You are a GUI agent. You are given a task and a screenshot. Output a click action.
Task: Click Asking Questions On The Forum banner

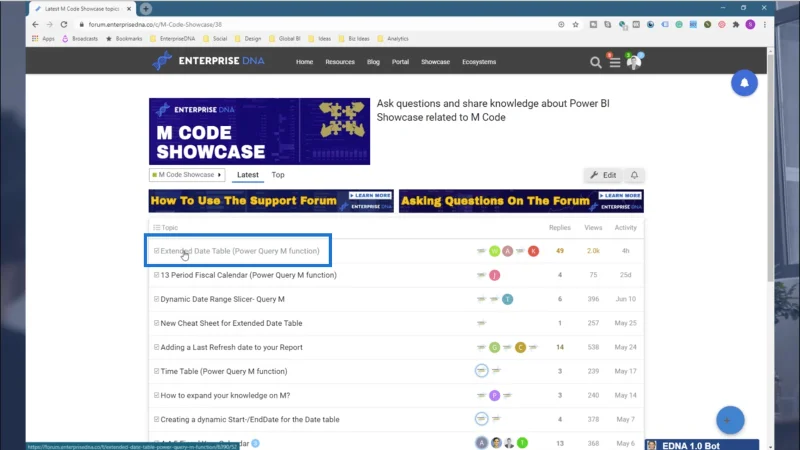(521, 201)
